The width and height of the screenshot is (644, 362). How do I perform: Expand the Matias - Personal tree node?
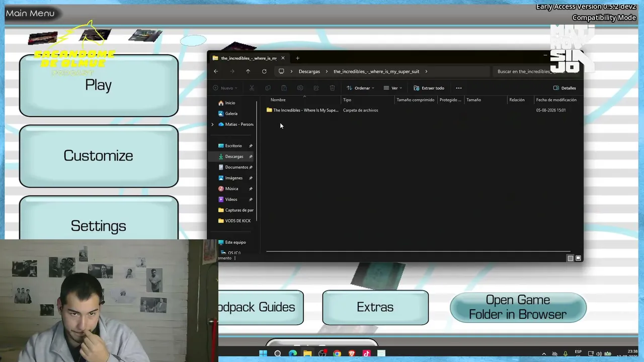[212, 124]
